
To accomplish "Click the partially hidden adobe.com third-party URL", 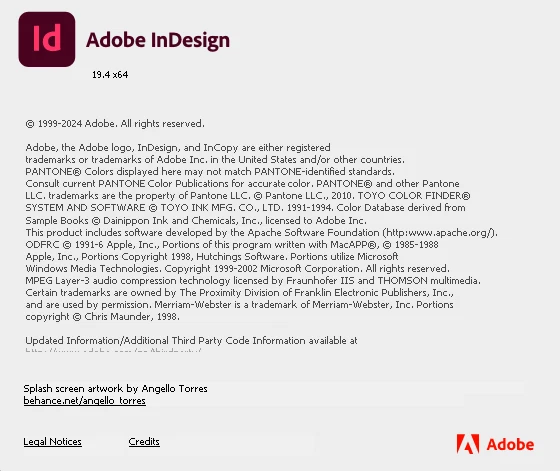I will [x=114, y=350].
